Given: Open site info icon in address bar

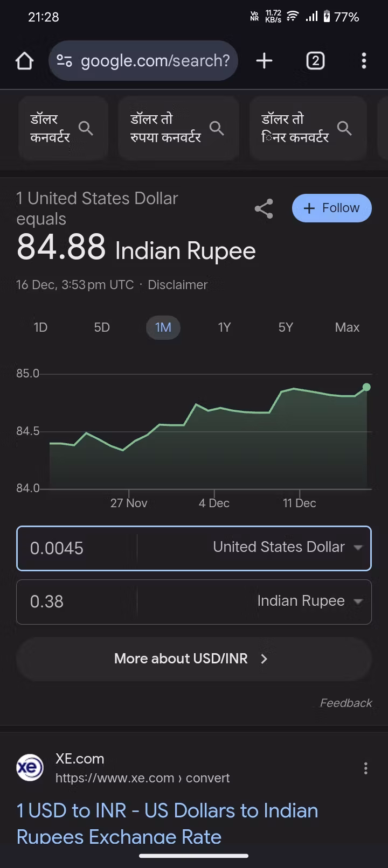Looking at the screenshot, I should pyautogui.click(x=65, y=61).
